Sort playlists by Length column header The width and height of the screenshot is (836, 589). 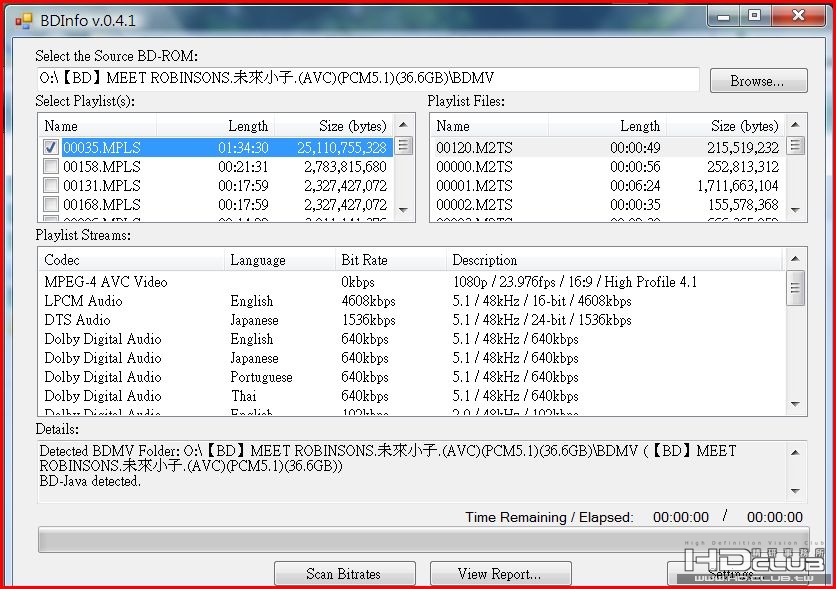(215, 126)
